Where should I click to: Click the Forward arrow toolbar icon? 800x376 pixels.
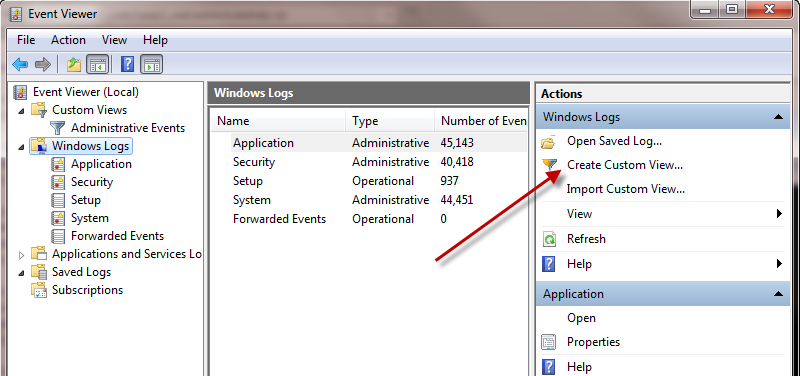click(x=43, y=65)
